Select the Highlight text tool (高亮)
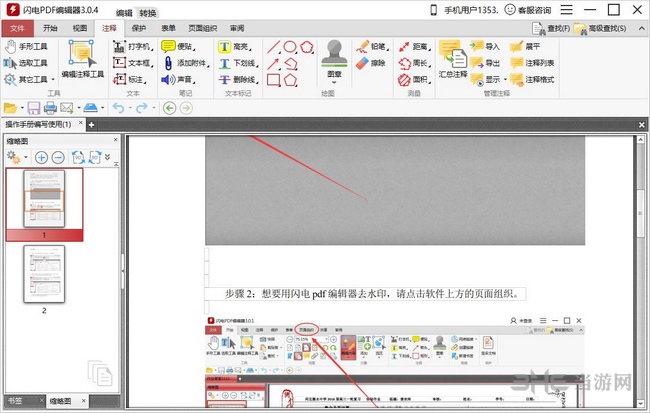The image size is (650, 413). (x=235, y=46)
